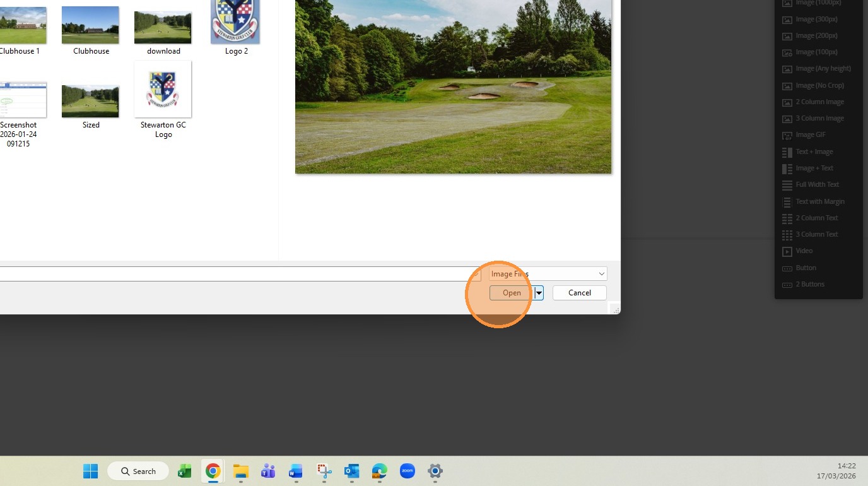Open the Windows Start menu
This screenshot has height=486, width=868.
(91, 471)
